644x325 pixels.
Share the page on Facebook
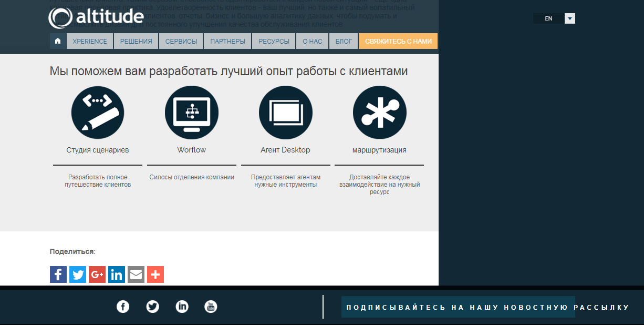coord(58,274)
